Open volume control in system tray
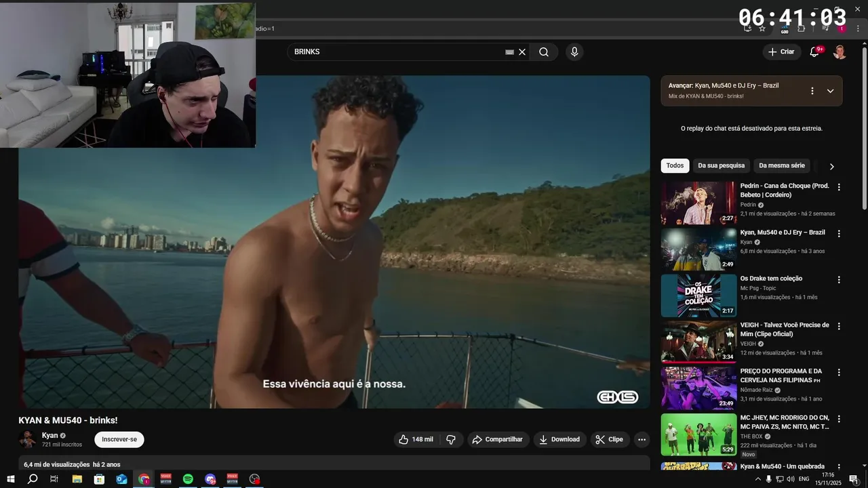868x488 pixels. [x=790, y=479]
